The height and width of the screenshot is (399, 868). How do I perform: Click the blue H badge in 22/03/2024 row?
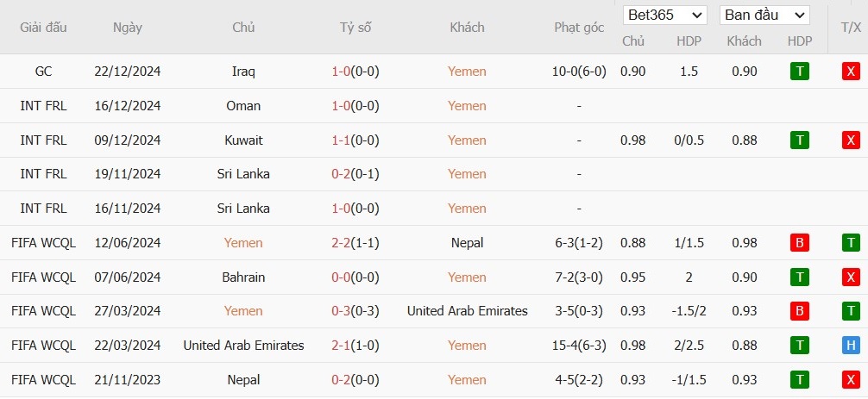pos(851,346)
